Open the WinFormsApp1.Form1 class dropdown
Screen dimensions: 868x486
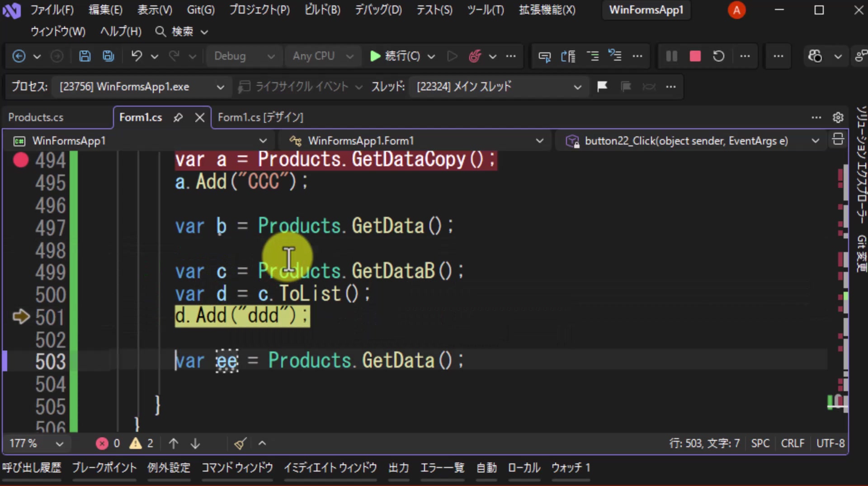(x=416, y=141)
